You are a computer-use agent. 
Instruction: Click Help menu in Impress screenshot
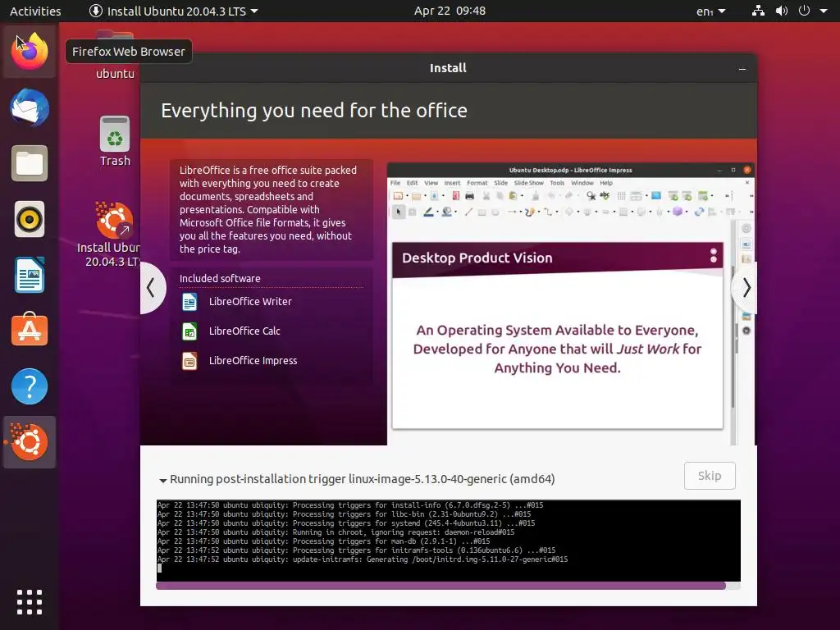(606, 183)
